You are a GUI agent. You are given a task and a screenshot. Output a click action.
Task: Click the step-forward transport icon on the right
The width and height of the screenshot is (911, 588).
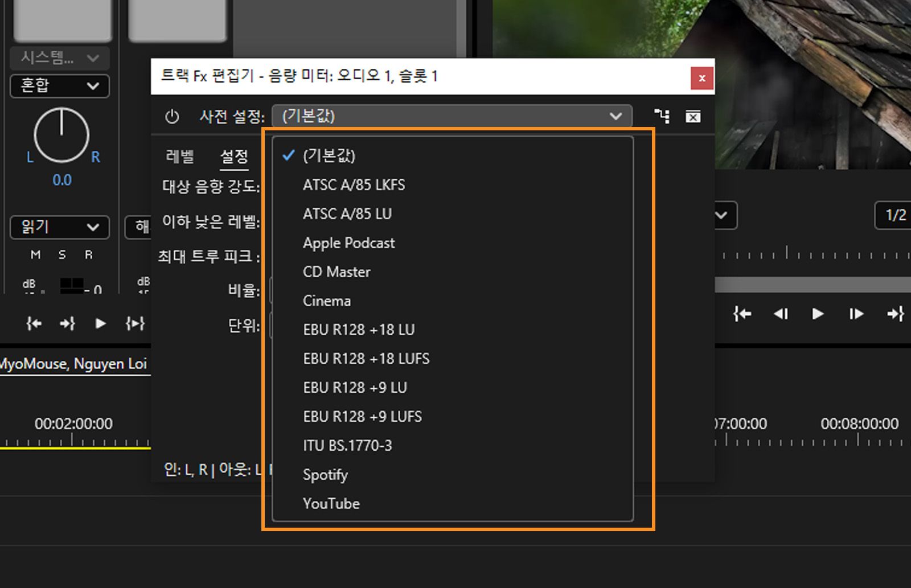pyautogui.click(x=856, y=314)
